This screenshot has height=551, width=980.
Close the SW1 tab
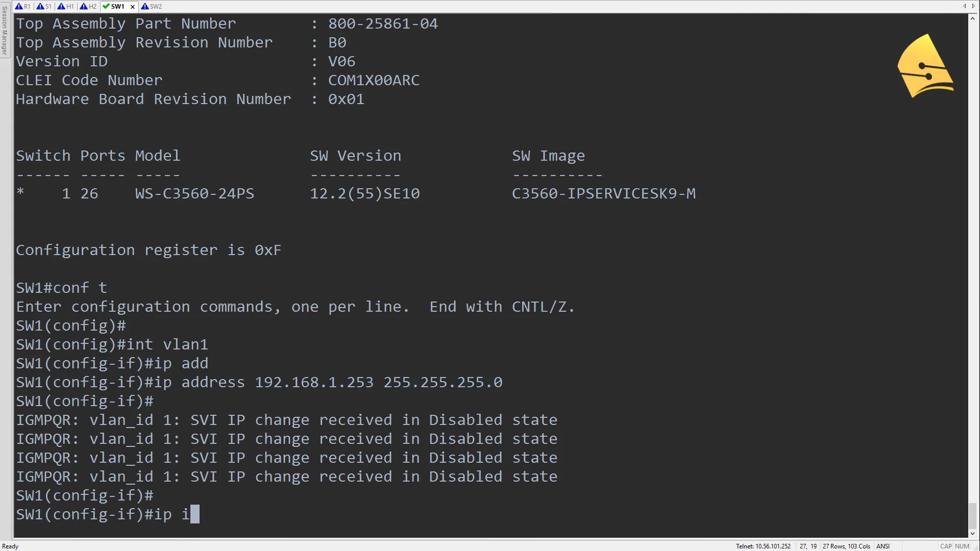click(x=133, y=7)
